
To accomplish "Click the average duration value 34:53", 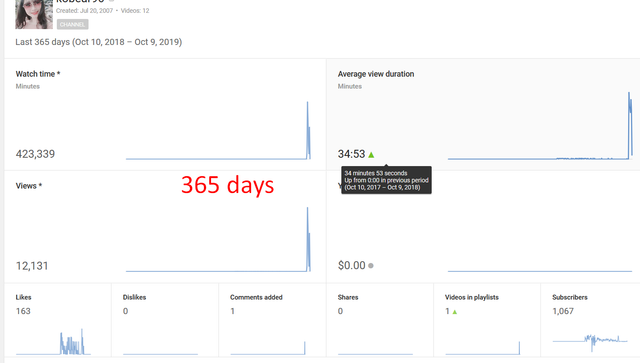I will coord(351,154).
